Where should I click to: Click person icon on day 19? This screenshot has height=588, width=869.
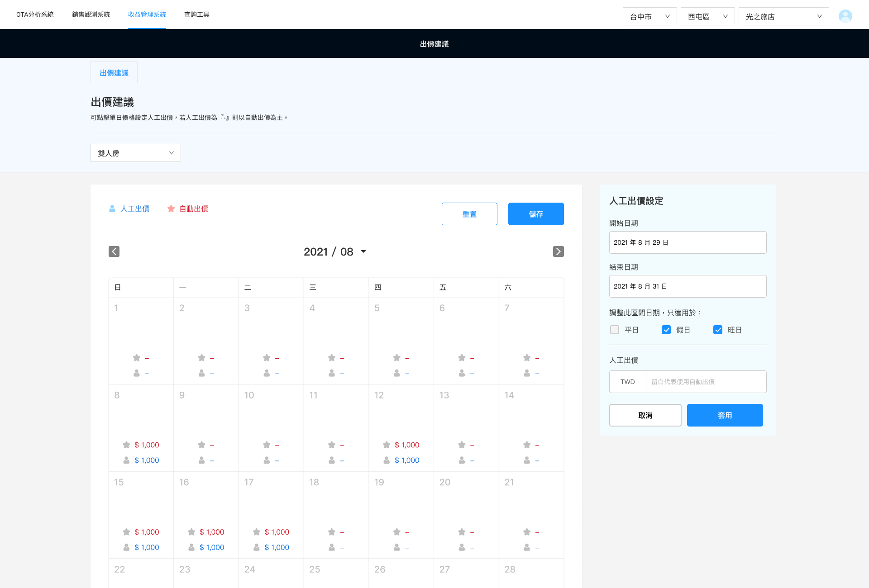pyautogui.click(x=397, y=547)
